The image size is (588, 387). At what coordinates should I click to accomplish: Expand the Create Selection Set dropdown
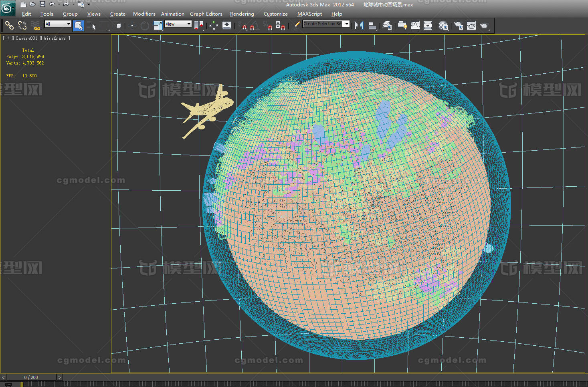click(347, 24)
